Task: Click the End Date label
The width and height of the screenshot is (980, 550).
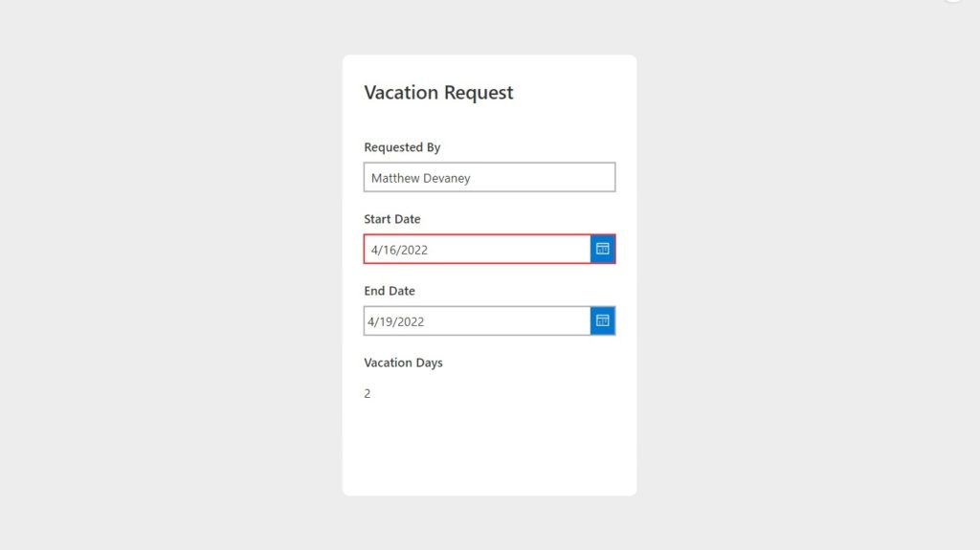Action: [390, 291]
